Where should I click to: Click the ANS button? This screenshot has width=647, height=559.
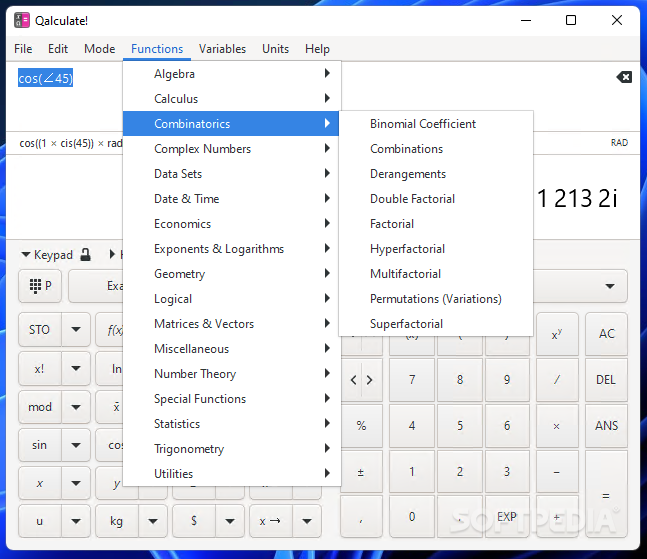[x=606, y=425]
